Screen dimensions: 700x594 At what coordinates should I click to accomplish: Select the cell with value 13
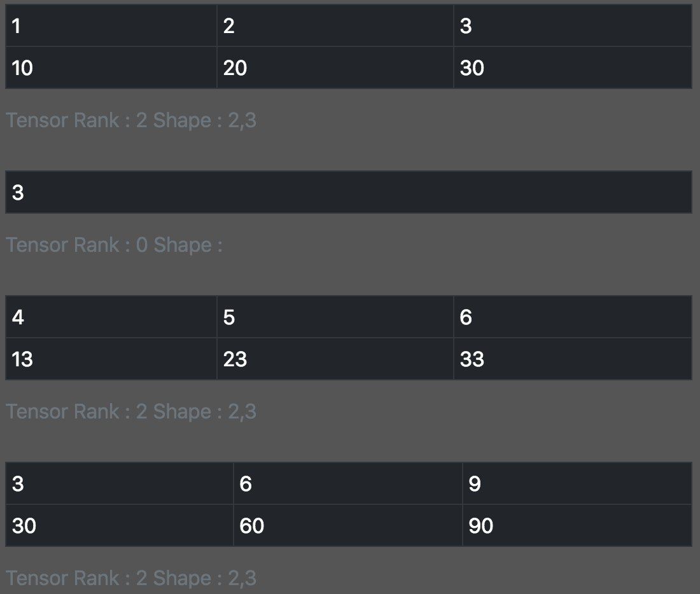(x=111, y=359)
